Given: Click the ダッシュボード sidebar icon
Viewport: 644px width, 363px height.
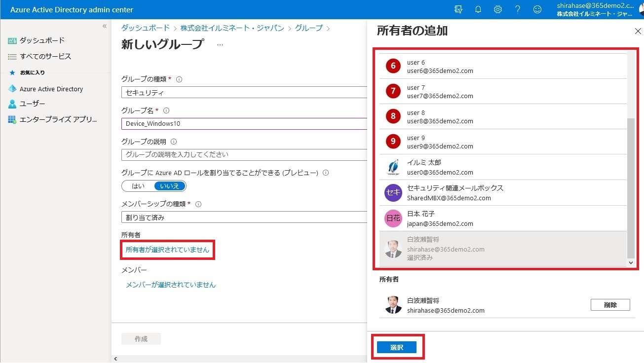Looking at the screenshot, I should (12, 40).
